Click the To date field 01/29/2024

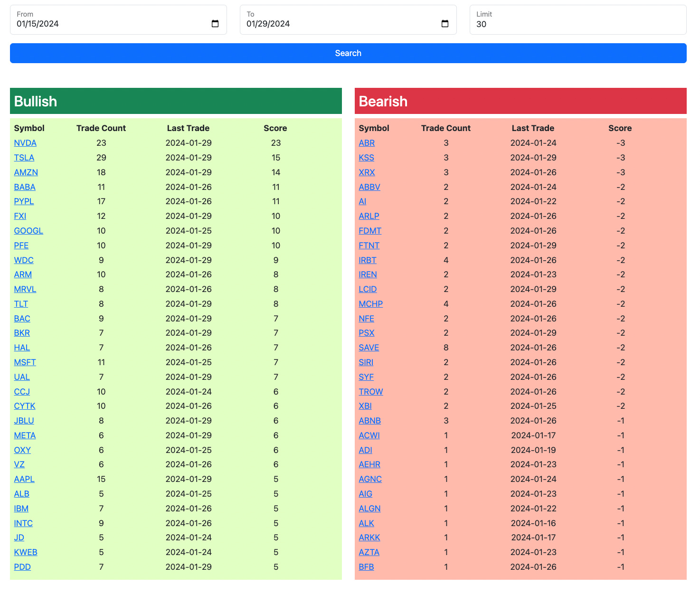[348, 20]
